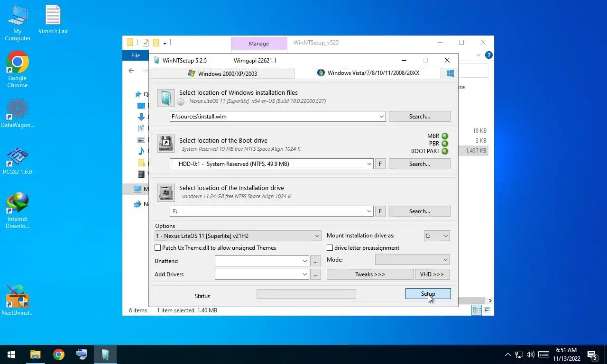Enable Patch UxTheme.dll checkbox

point(158,248)
